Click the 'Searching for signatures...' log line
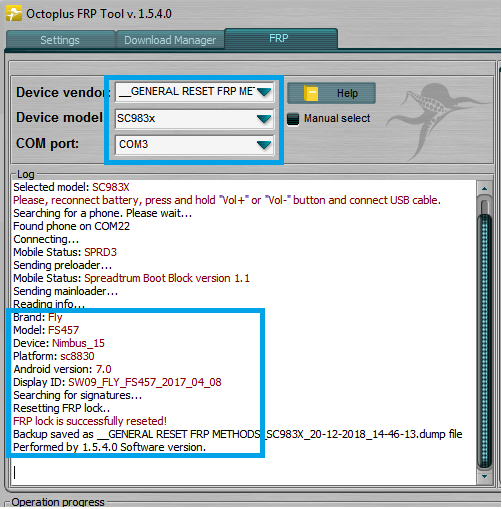 click(x=77, y=395)
